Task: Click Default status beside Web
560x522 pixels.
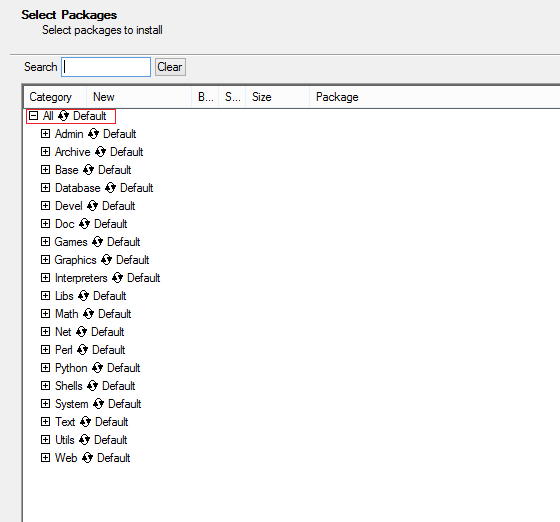Action: (114, 458)
